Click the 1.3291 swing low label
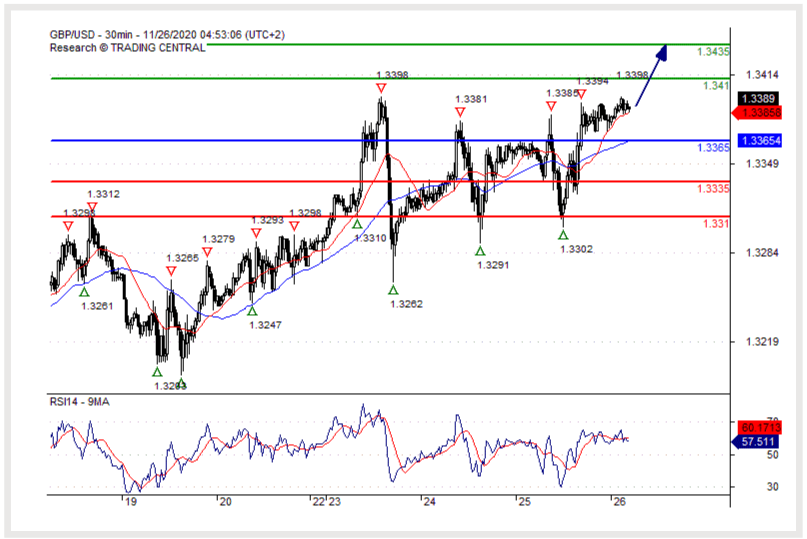Image resolution: width=807 pixels, height=539 pixels. click(493, 265)
